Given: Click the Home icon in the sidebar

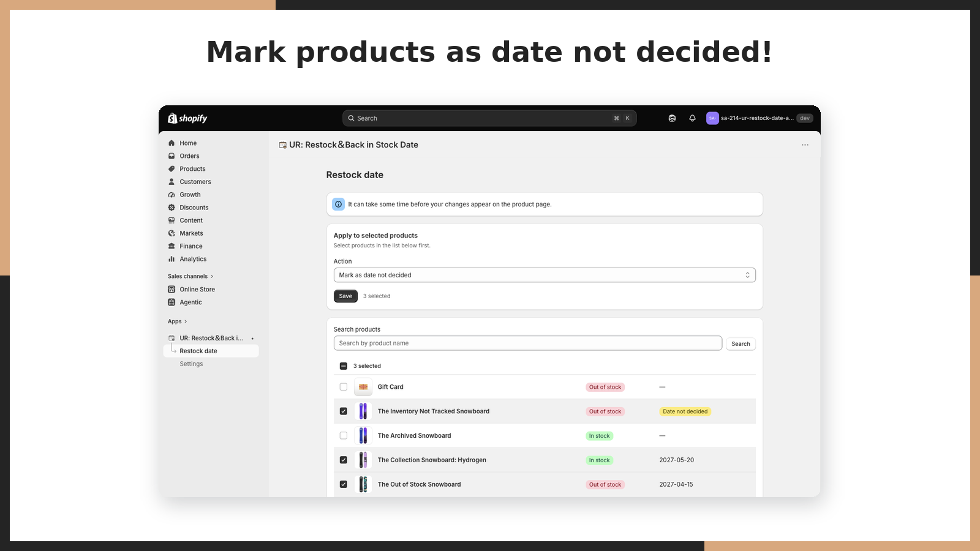Looking at the screenshot, I should (x=171, y=143).
